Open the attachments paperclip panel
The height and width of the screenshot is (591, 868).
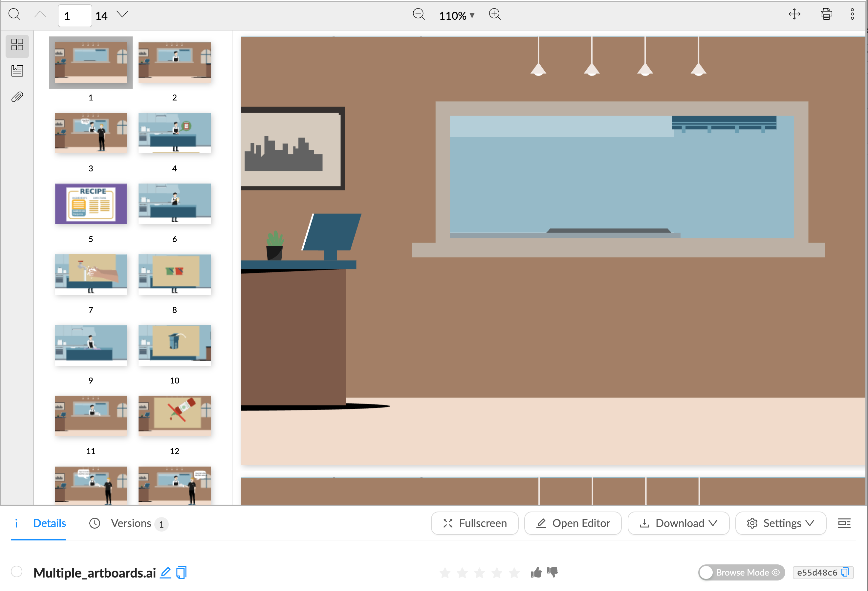(17, 97)
